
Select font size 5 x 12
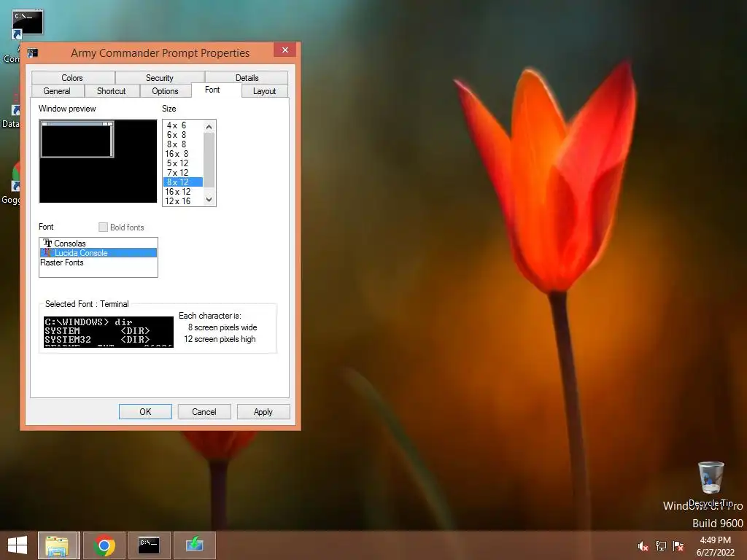(x=182, y=163)
